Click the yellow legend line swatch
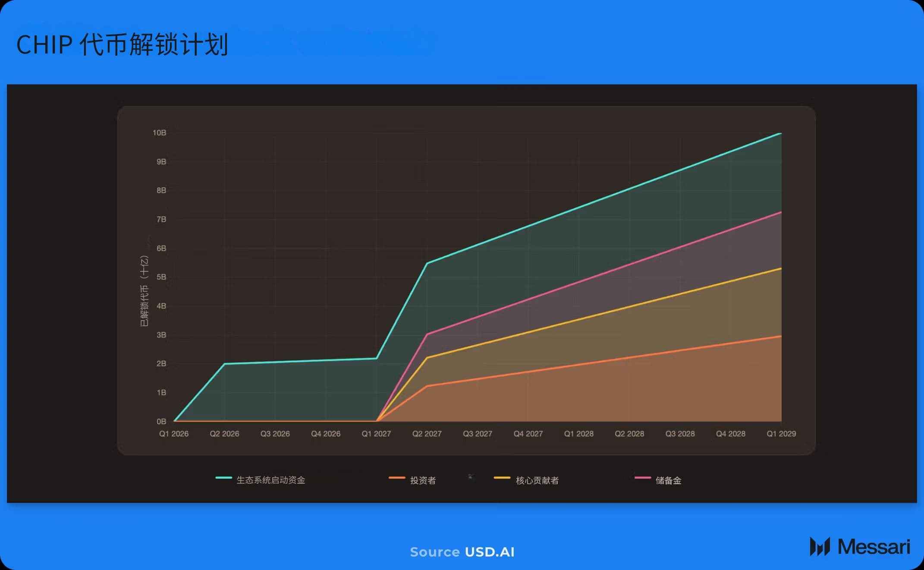The image size is (924, 570). 502,478
